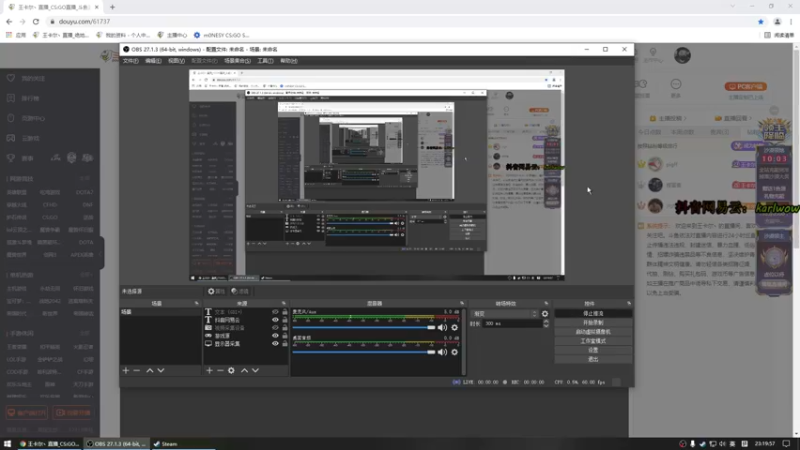Open OBS 设置 settings button
800x450 pixels.
pyautogui.click(x=593, y=350)
